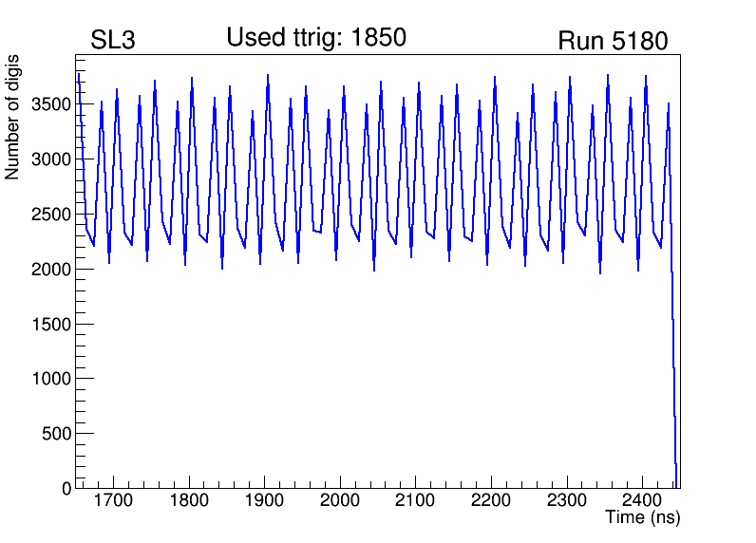Screen dimensions: 756x543
Task: Click the 1900 x-axis tick label
Action: click(265, 500)
